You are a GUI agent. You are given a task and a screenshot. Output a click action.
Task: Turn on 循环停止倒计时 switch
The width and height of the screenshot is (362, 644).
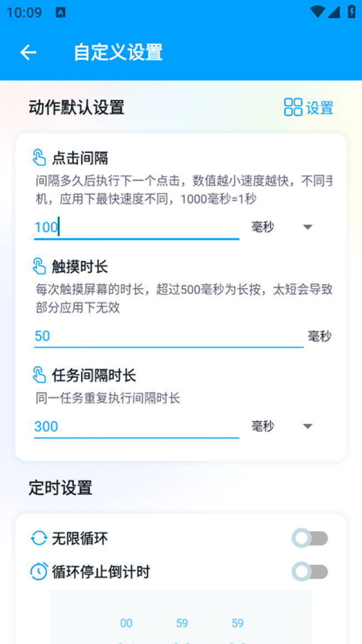tap(310, 572)
